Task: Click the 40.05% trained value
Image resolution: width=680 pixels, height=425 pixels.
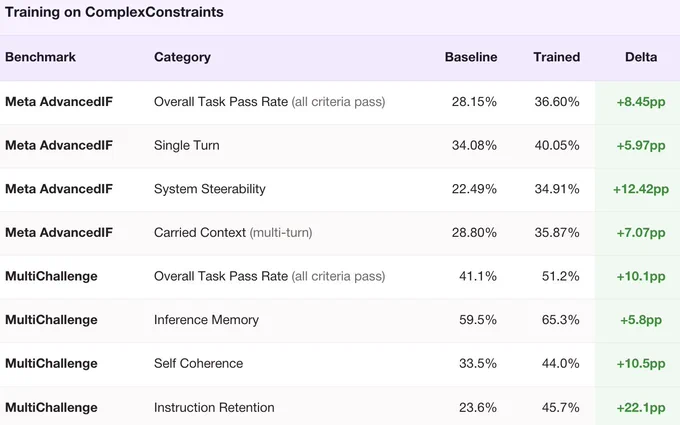Action: (557, 145)
